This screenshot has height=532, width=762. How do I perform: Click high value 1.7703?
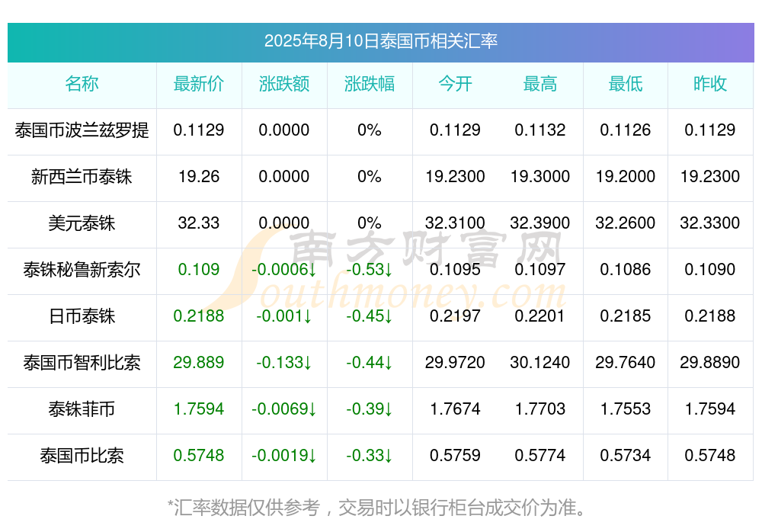540,409
